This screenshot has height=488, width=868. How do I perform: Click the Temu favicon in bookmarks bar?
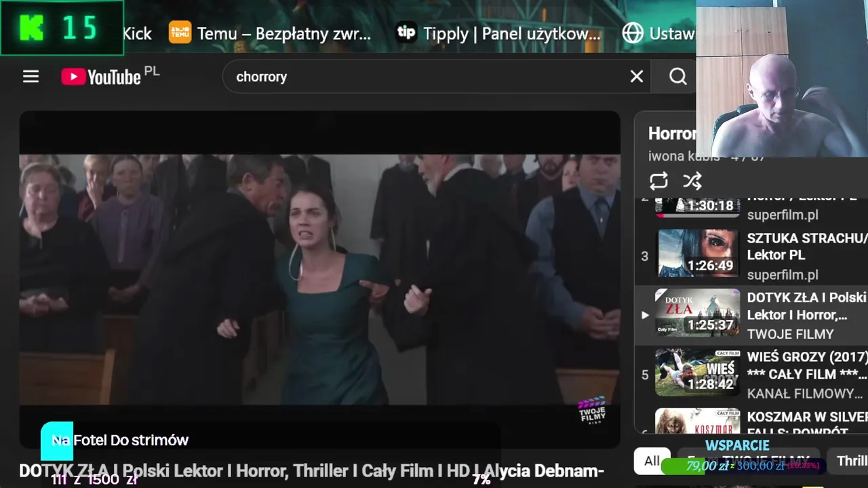(x=180, y=33)
